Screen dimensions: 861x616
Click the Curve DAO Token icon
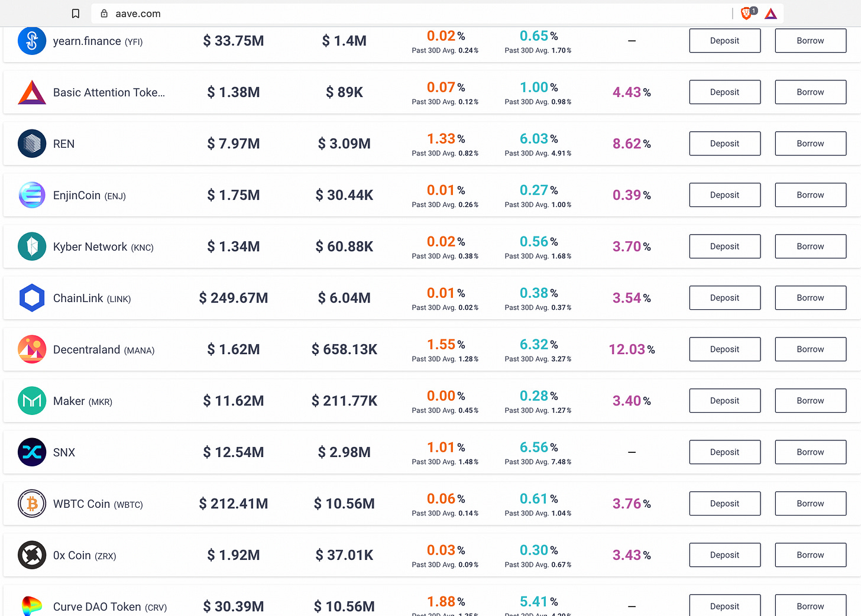[32, 605]
